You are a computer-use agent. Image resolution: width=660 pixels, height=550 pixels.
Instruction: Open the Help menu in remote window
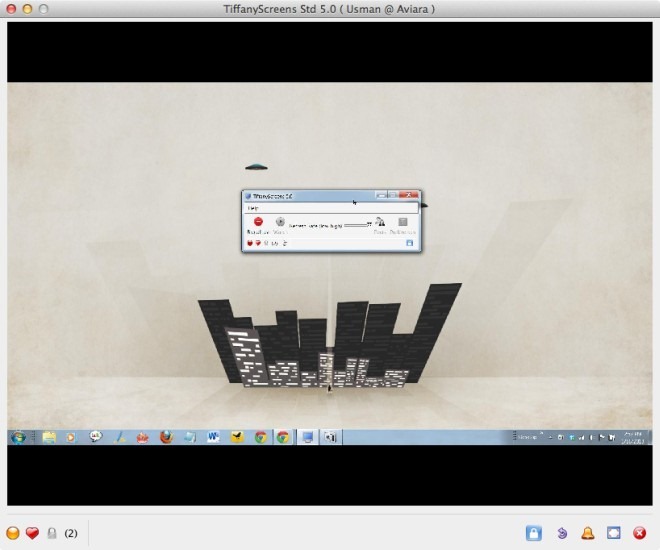(253, 208)
